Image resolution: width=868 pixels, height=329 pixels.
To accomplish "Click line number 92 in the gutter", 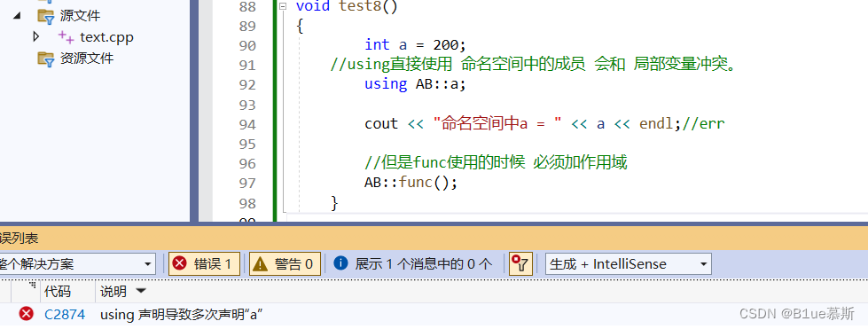I will click(x=247, y=85).
